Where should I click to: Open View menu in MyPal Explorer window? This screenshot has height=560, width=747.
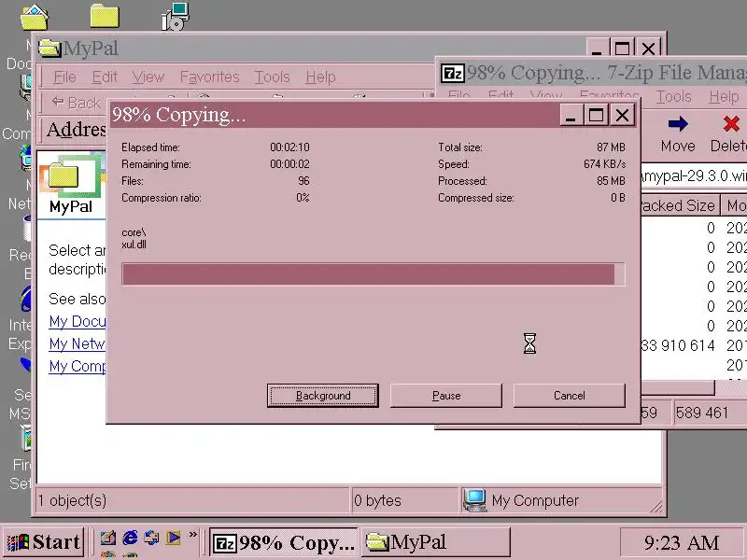[148, 77]
